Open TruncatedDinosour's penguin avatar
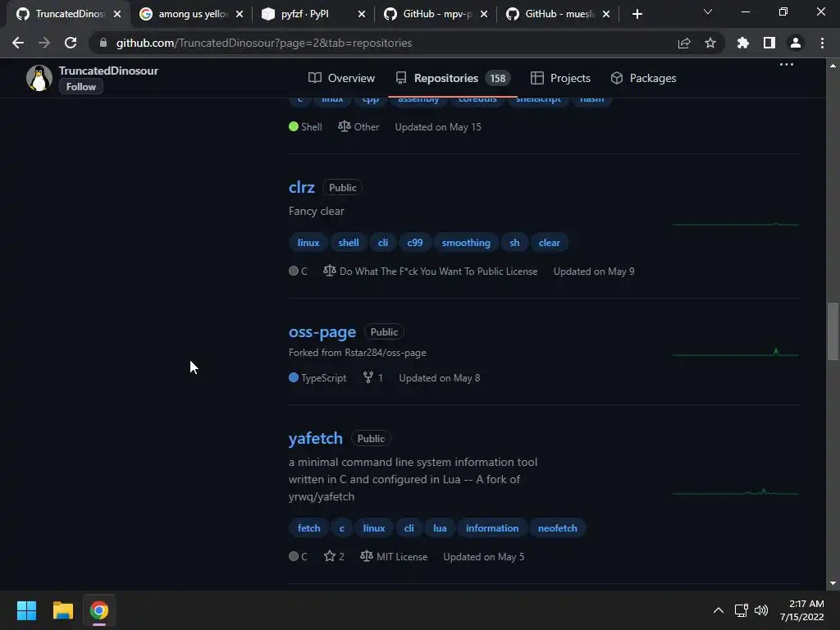This screenshot has height=630, width=840. [x=39, y=78]
